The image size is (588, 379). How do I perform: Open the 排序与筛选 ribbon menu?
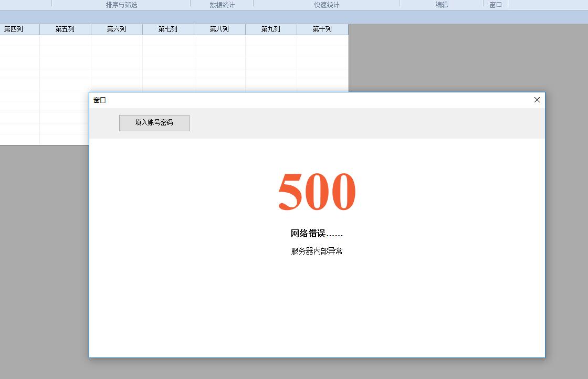tap(121, 4)
